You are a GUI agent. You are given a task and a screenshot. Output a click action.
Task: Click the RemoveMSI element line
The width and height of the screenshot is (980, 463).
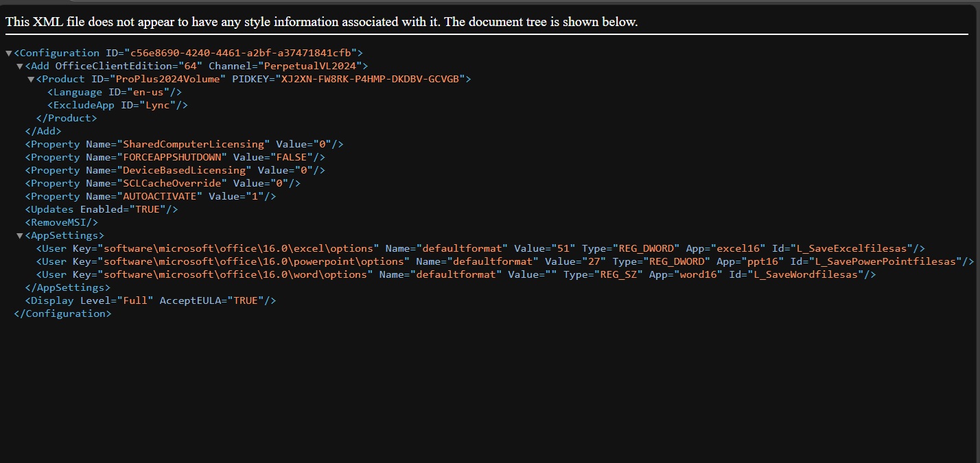(x=62, y=222)
